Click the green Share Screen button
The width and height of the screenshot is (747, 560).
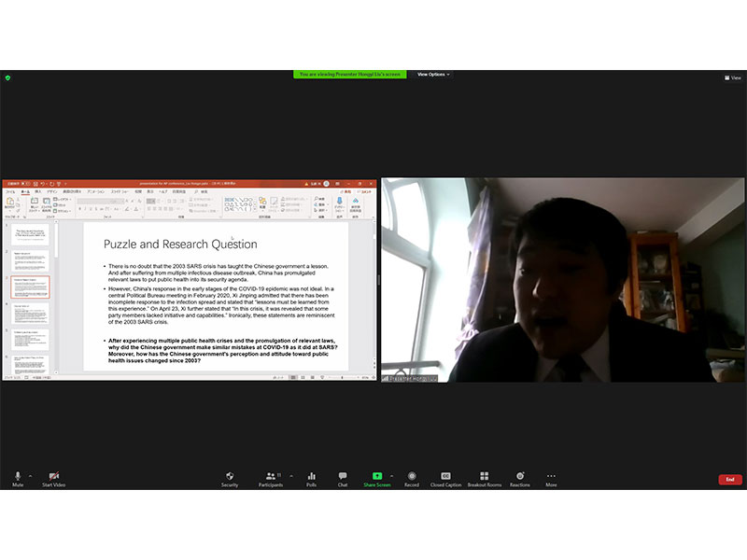376,477
